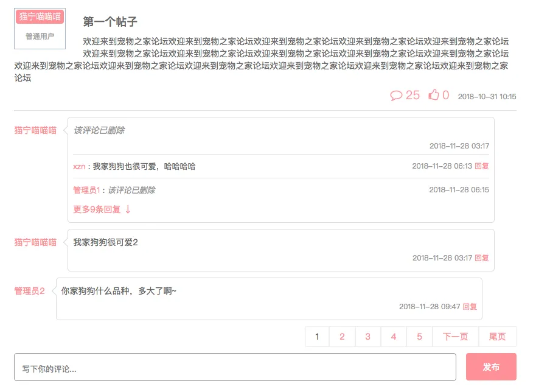Screen dimensions: 536x392
Task: Reply to 管理员2's comment
Action: coord(470,307)
